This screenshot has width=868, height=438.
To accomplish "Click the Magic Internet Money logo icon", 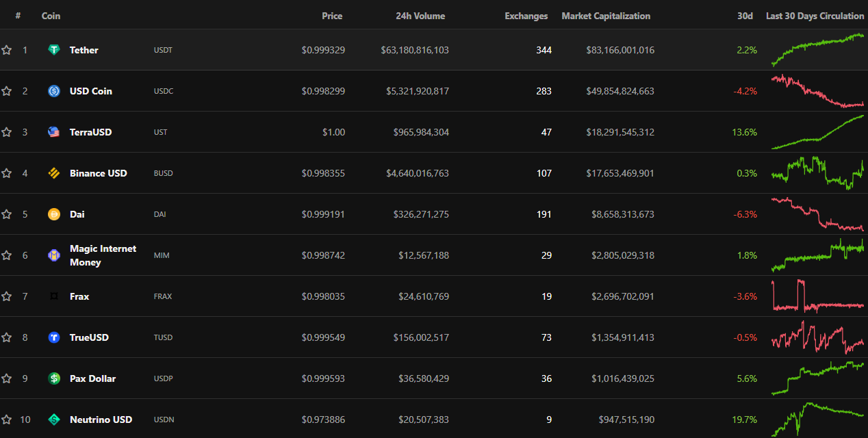I will 54,255.
